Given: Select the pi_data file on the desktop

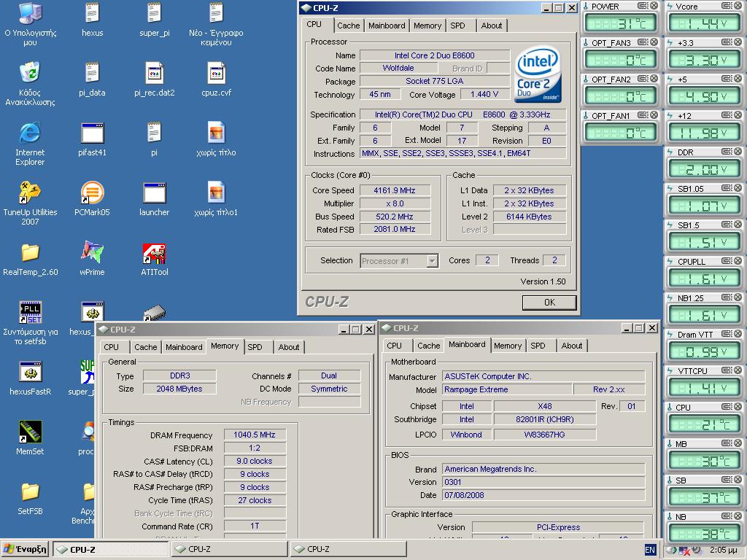Looking at the screenshot, I should point(92,72).
